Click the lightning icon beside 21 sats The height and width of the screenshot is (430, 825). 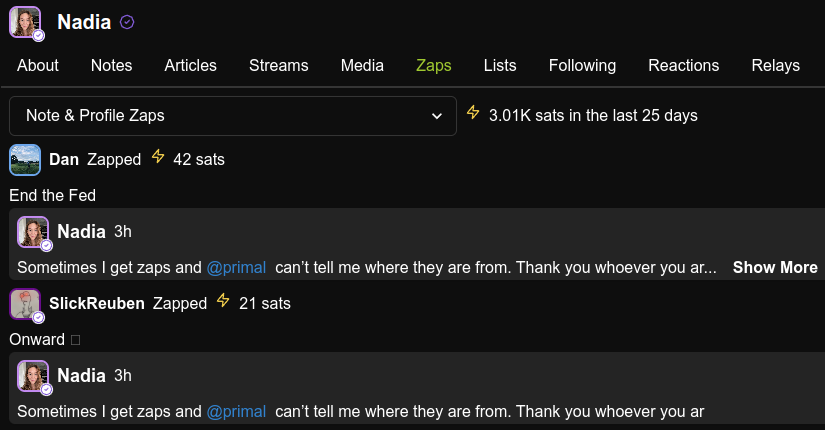coord(223,301)
